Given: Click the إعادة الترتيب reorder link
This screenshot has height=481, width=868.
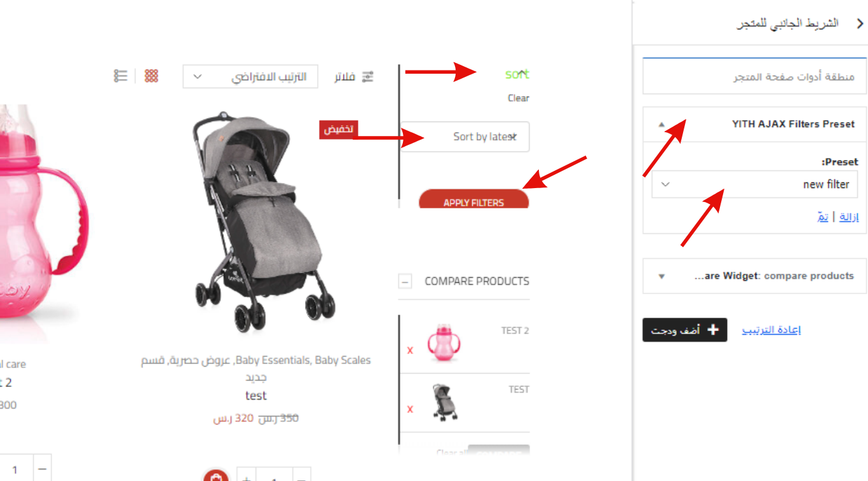Looking at the screenshot, I should (771, 330).
